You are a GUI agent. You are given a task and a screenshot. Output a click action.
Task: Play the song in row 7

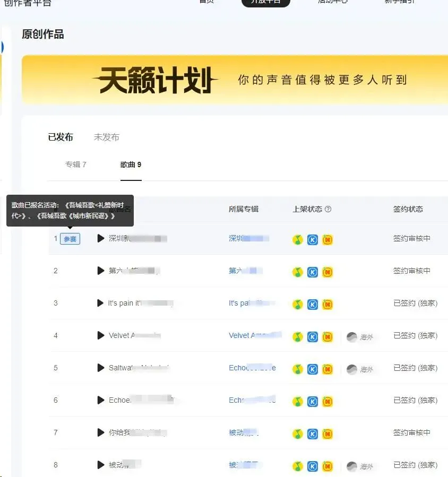101,432
